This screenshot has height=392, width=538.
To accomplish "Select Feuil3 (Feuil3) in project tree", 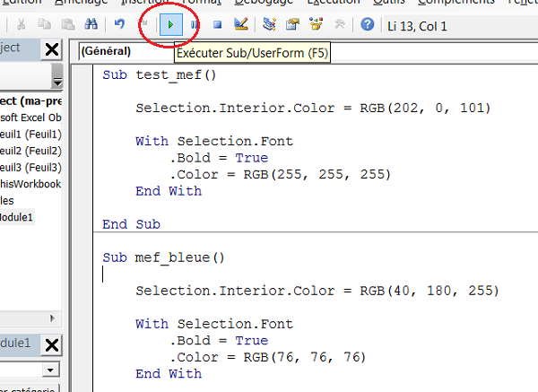I will pyautogui.click(x=30, y=167).
